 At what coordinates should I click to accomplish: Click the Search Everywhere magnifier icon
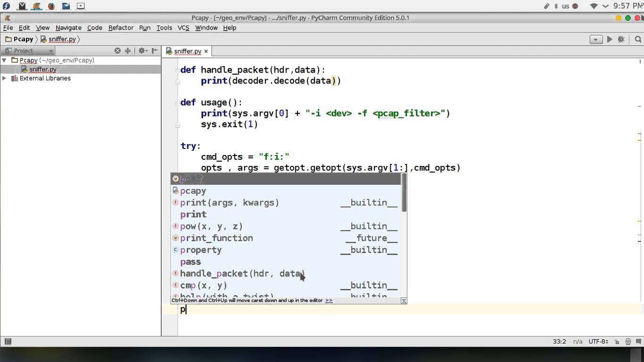pyautogui.click(x=637, y=39)
